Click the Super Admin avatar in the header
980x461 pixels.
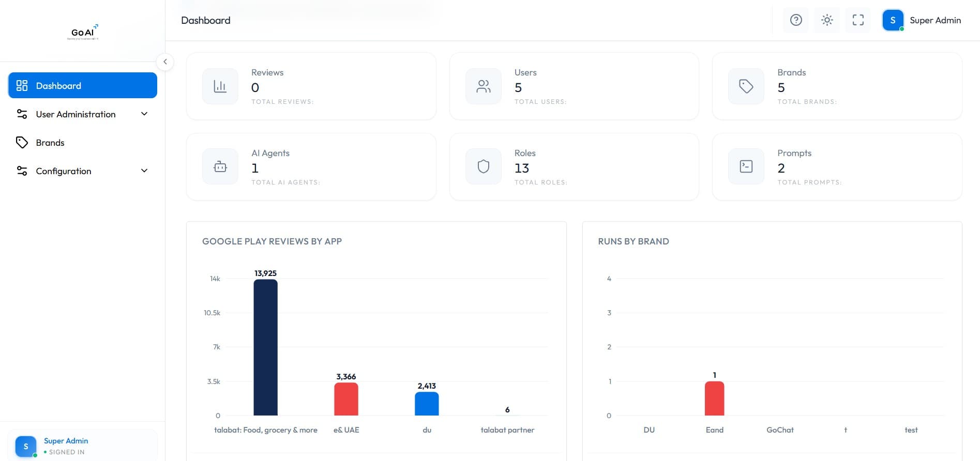click(x=893, y=20)
